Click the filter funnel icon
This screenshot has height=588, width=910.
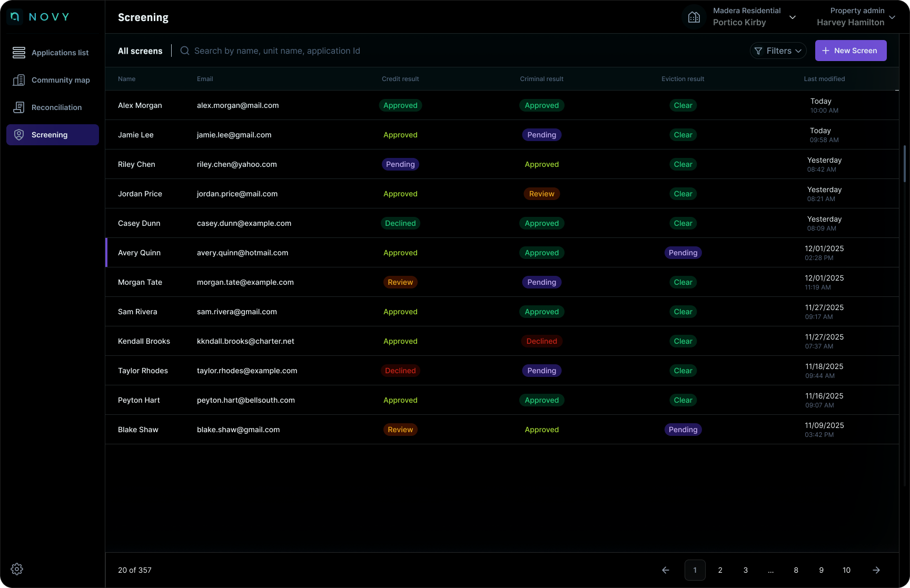(759, 51)
